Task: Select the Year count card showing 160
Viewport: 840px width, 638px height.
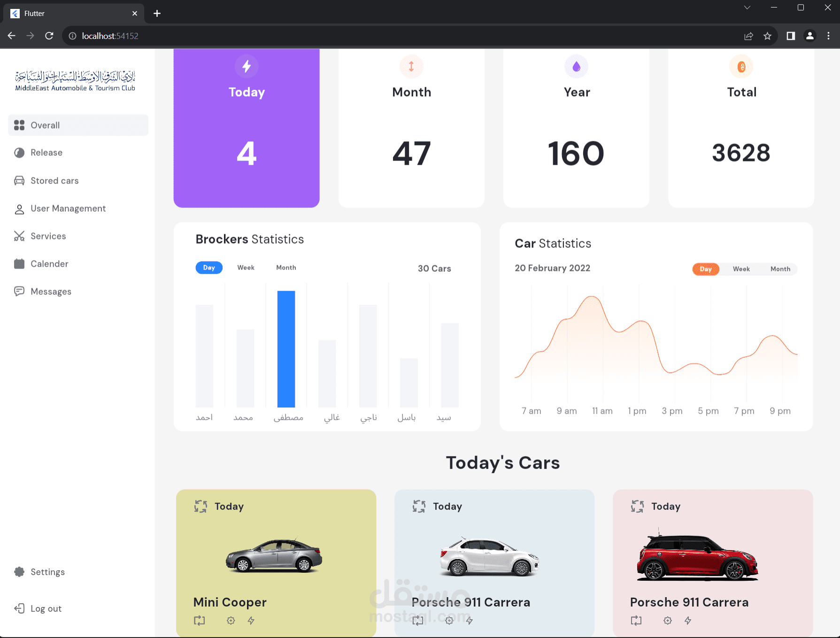Action: (576, 128)
